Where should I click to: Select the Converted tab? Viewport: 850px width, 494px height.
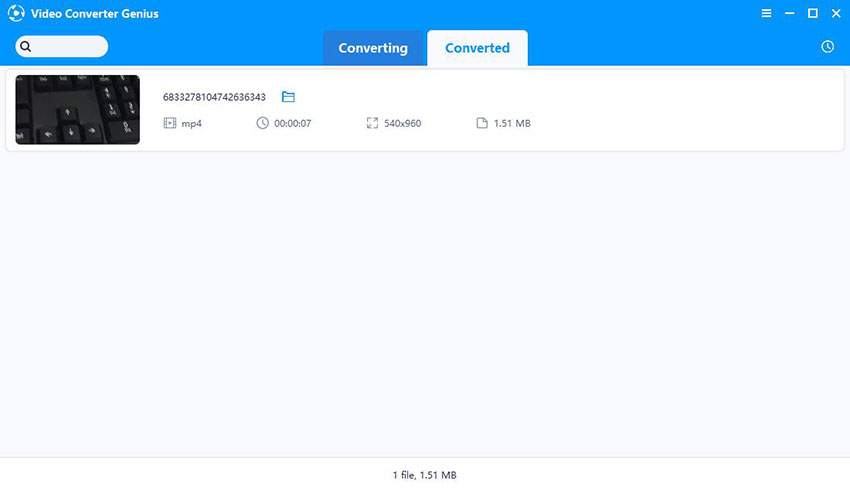pyautogui.click(x=477, y=48)
